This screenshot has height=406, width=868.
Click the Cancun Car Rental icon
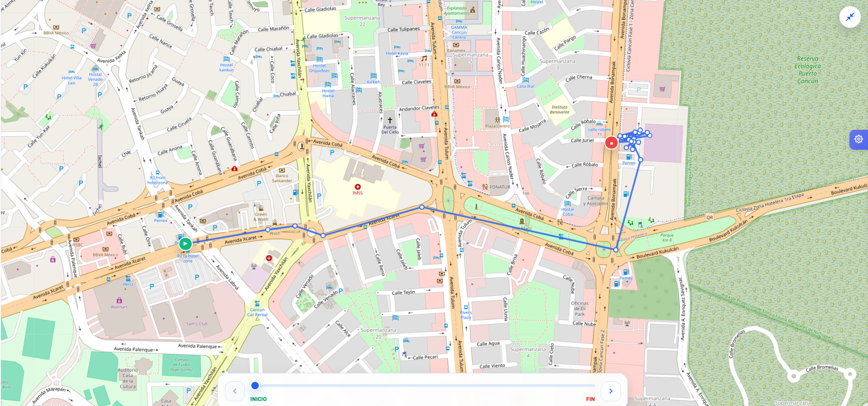click(x=257, y=304)
